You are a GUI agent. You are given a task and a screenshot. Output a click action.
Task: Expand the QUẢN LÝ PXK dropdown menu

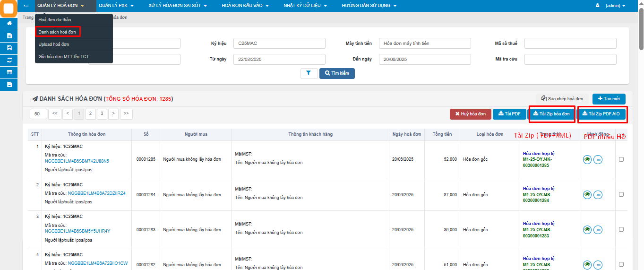pyautogui.click(x=116, y=6)
